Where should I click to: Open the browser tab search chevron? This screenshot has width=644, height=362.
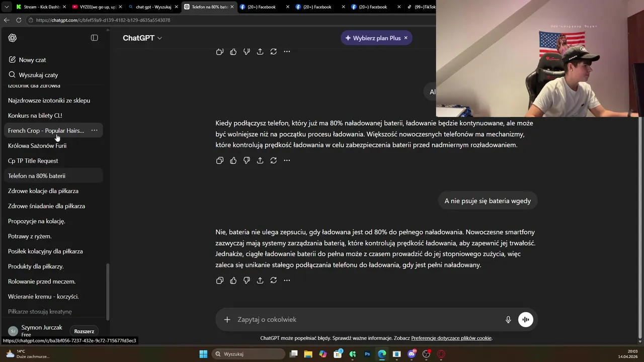pos(6,7)
